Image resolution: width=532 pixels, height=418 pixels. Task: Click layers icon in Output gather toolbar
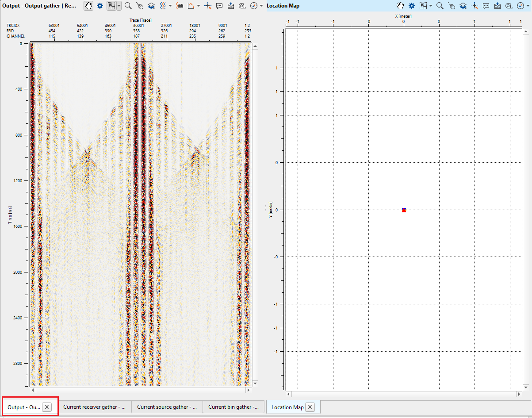point(151,6)
